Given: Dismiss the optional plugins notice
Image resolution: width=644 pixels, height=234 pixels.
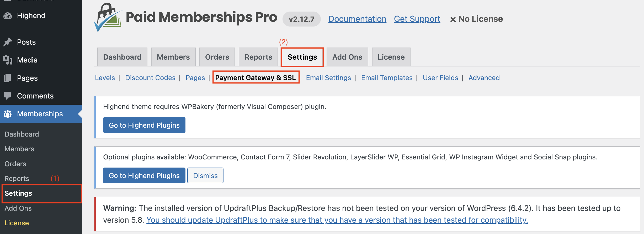Looking at the screenshot, I should 205,175.
